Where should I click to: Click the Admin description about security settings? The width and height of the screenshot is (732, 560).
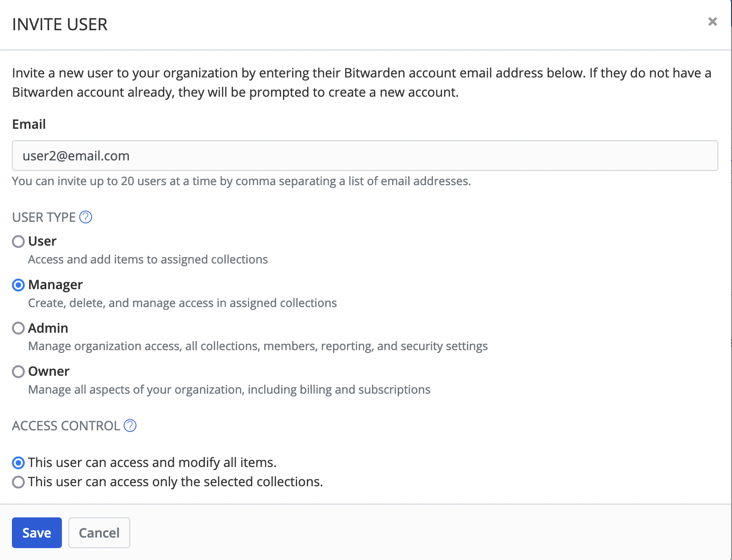pos(257,346)
